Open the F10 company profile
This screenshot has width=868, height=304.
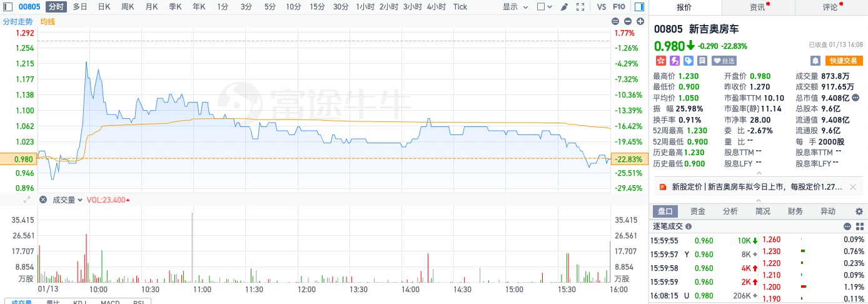618,7
